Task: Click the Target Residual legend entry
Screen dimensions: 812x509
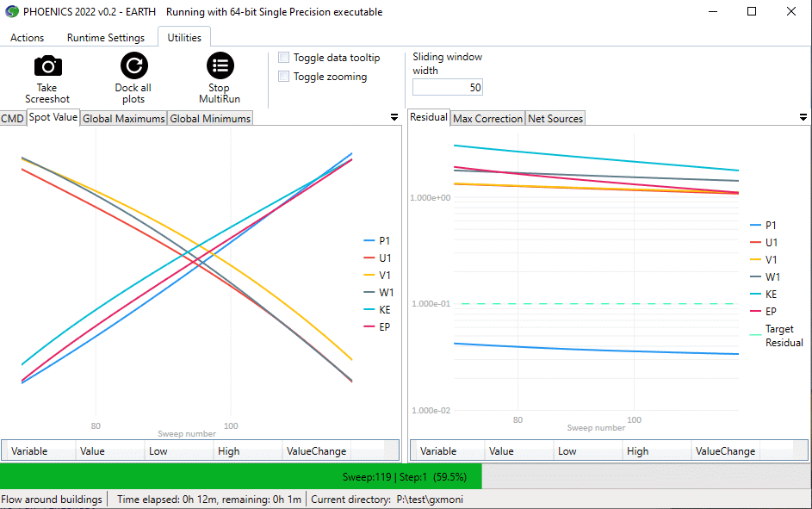Action: (779, 336)
